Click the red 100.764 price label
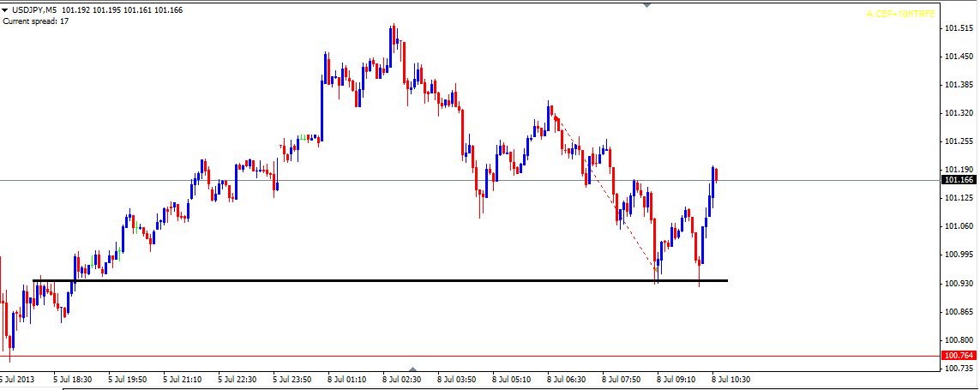Image resolution: width=980 pixels, height=390 pixels. click(958, 355)
